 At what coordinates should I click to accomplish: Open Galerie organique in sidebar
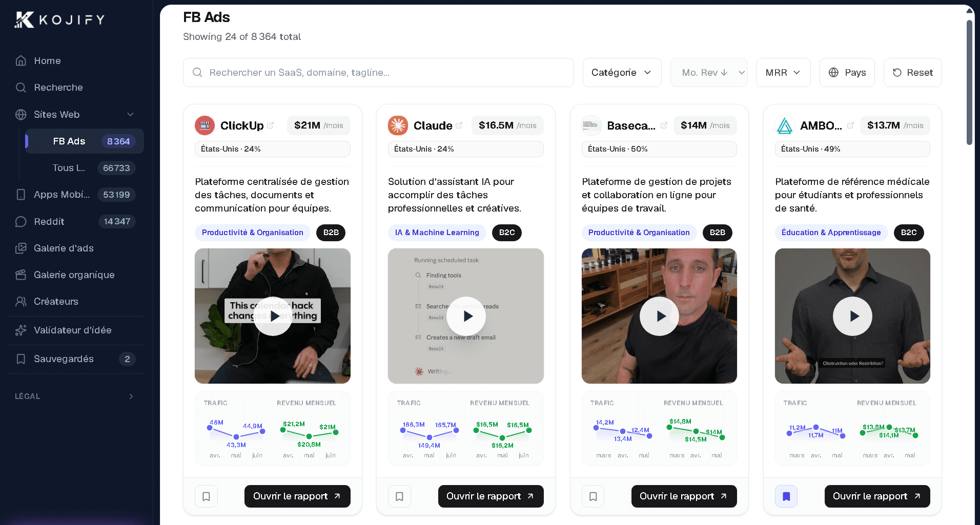point(75,275)
